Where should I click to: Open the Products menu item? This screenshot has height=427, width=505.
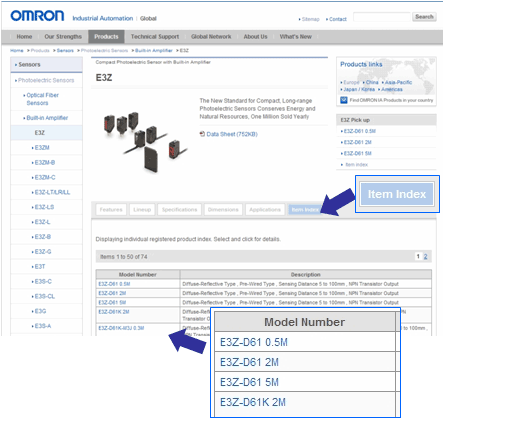click(106, 37)
